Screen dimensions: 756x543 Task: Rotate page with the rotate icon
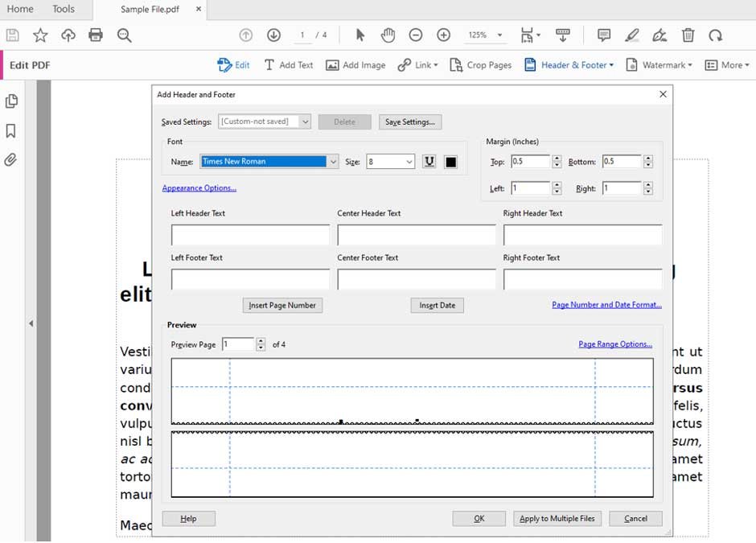coord(716,35)
